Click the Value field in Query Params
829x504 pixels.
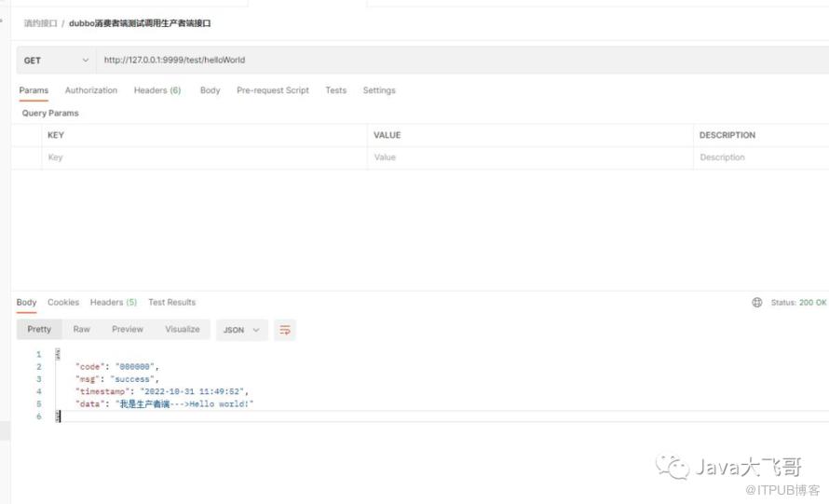click(x=531, y=157)
